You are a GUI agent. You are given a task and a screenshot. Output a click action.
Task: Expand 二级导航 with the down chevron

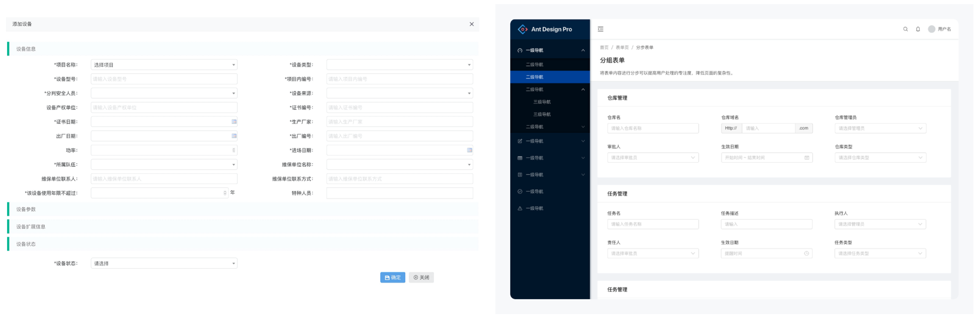[583, 127]
